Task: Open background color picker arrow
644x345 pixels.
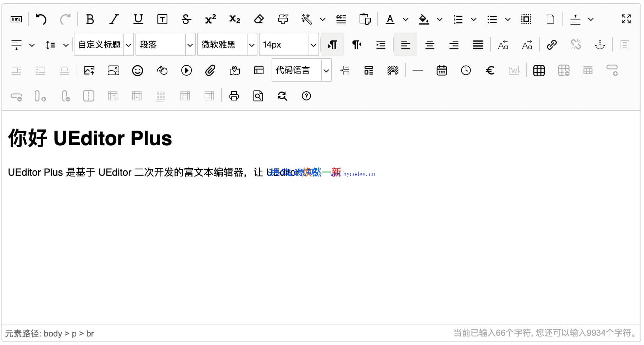Action: (440, 20)
